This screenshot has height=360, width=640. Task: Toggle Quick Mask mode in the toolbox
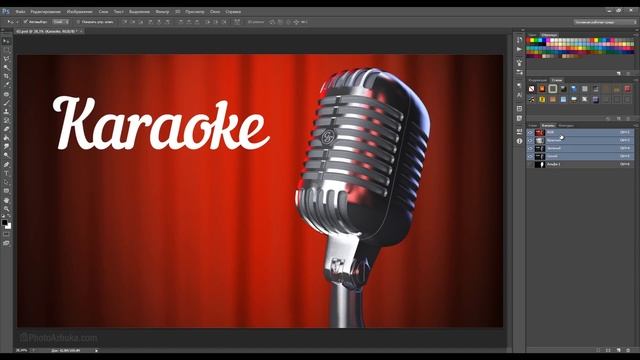pyautogui.click(x=6, y=234)
